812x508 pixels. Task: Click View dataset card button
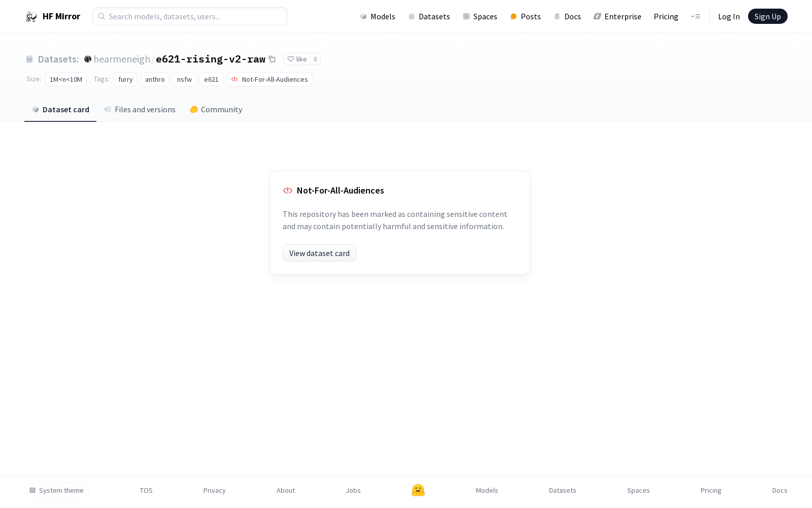319,253
